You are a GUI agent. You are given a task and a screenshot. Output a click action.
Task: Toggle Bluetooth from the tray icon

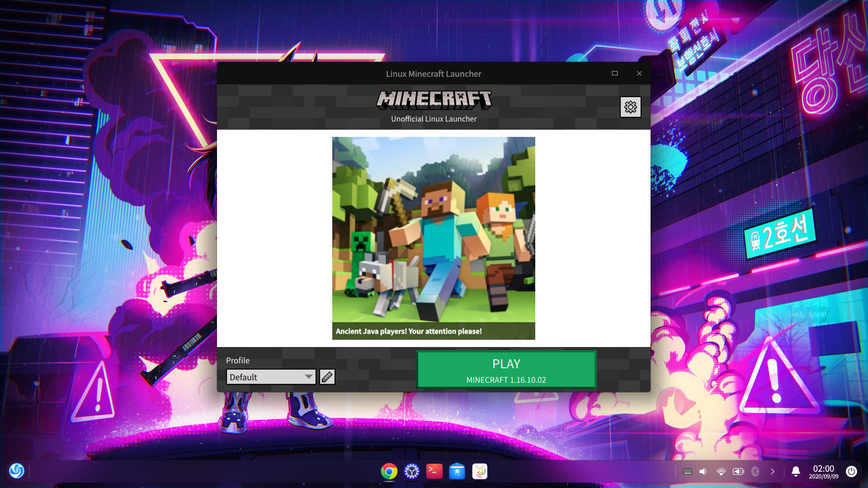pyautogui.click(x=755, y=471)
